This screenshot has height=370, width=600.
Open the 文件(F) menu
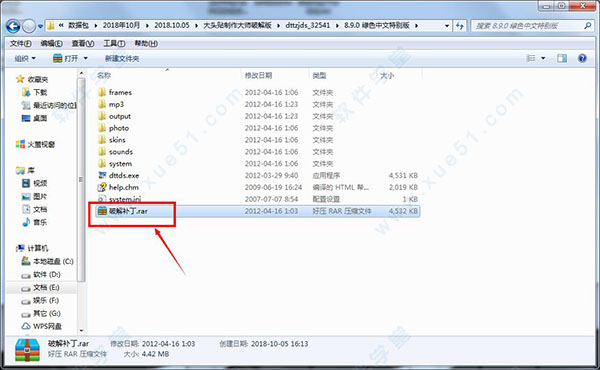pos(21,44)
